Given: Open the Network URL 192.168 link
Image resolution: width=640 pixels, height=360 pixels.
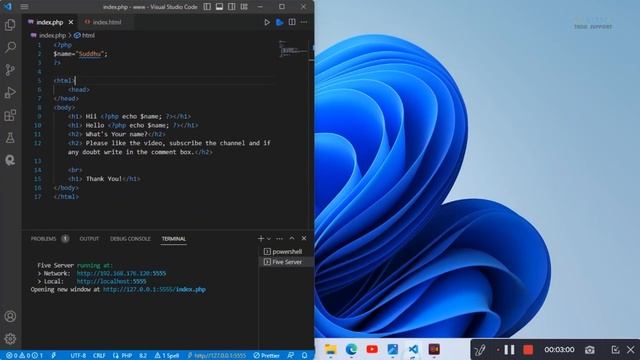Looking at the screenshot, I should coord(121,273).
